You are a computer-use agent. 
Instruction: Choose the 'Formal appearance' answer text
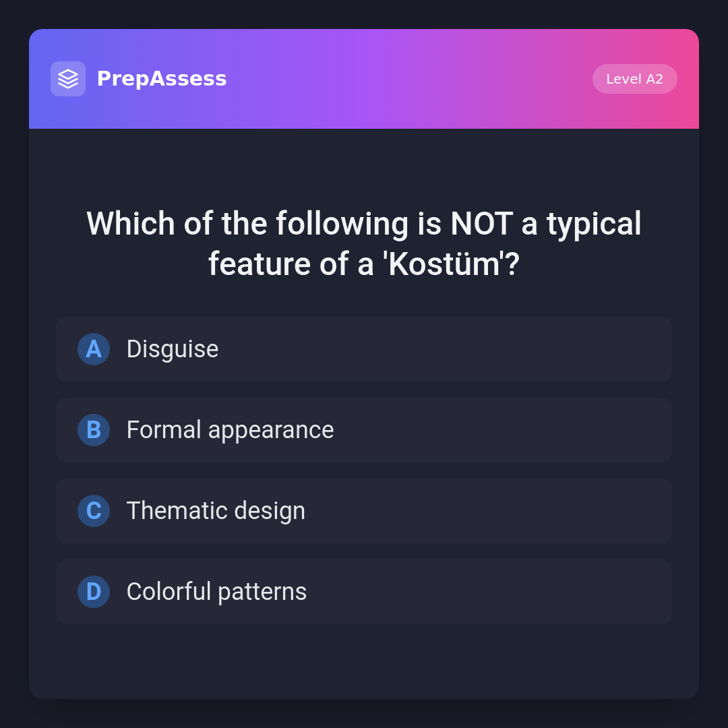230,430
